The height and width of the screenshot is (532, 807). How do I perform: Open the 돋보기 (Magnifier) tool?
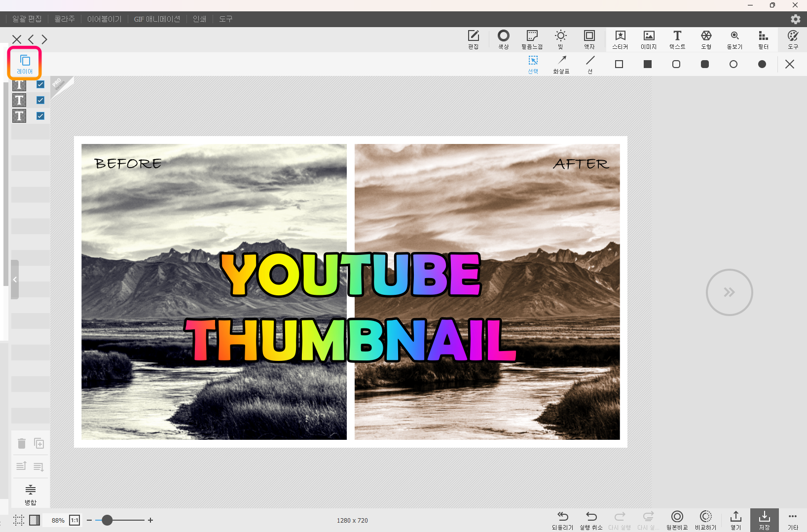pyautogui.click(x=734, y=39)
